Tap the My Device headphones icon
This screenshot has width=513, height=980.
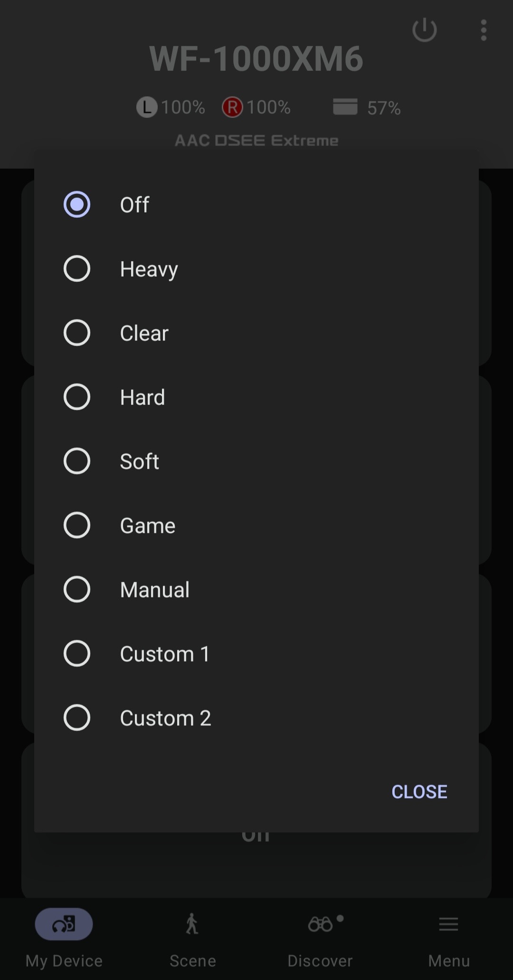click(x=64, y=924)
